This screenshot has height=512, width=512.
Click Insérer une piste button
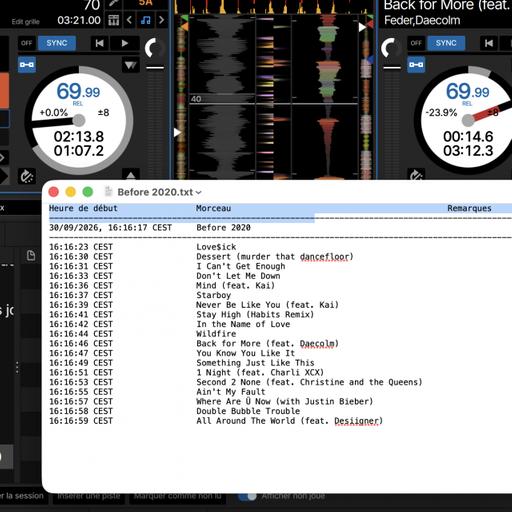tap(89, 496)
